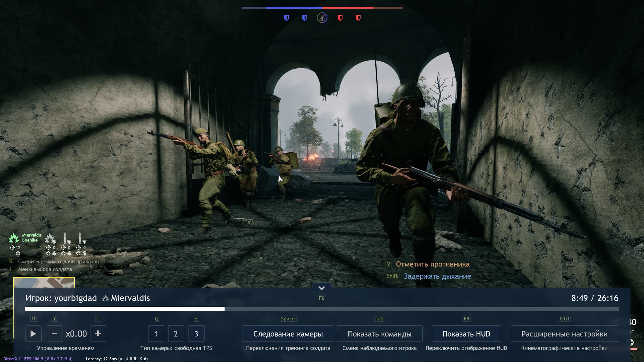Image resolution: width=644 pixels, height=362 pixels.
Task: Click Следование камеры button
Action: [288, 334]
